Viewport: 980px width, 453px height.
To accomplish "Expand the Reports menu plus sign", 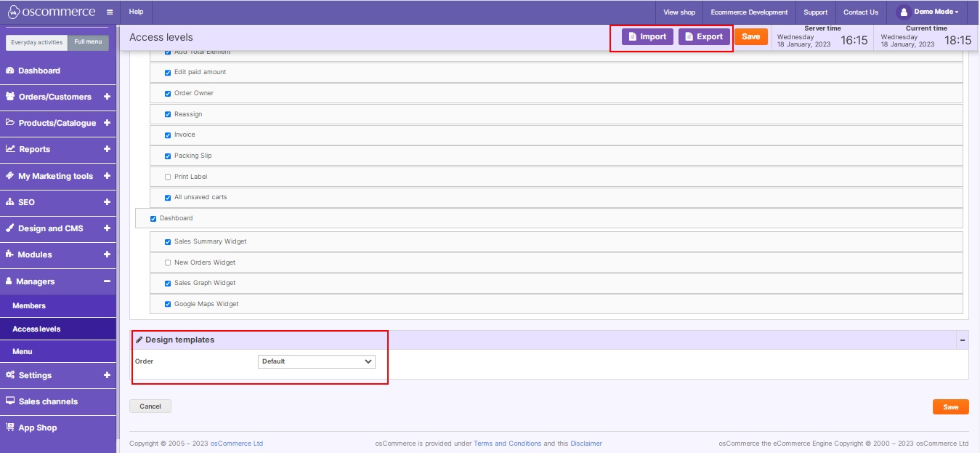I will click(x=107, y=149).
